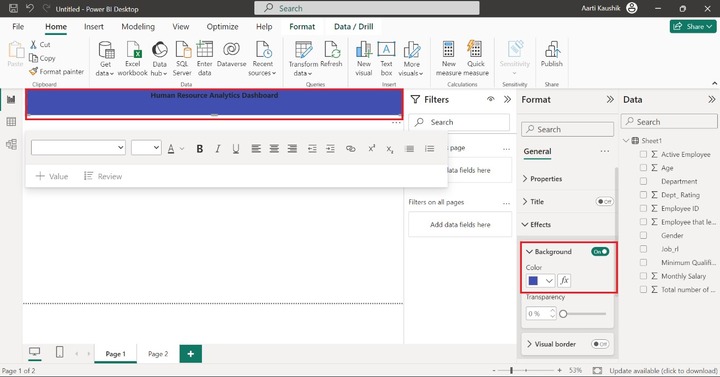Open the View ribbon tab
The width and height of the screenshot is (720, 377).
tap(180, 27)
